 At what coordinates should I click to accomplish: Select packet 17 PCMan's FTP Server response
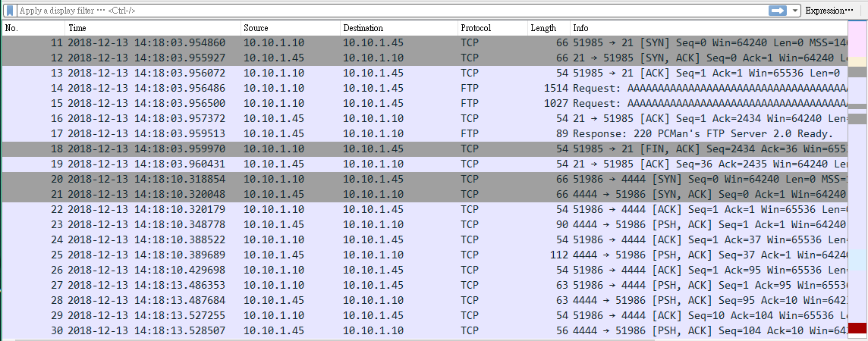coord(425,133)
